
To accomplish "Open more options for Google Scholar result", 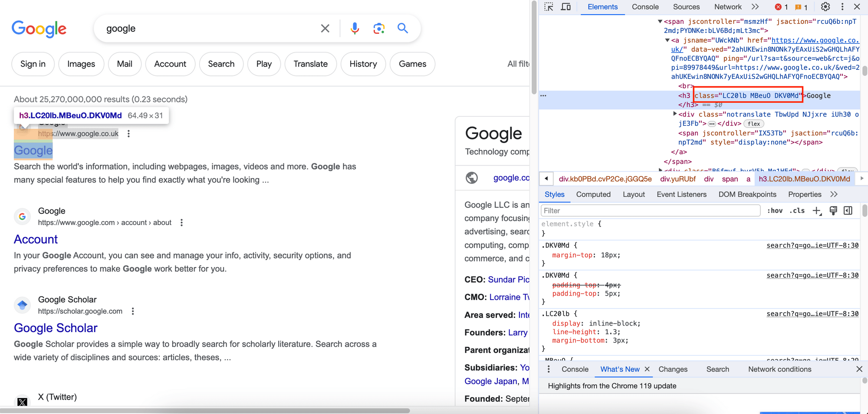I will 133,311.
